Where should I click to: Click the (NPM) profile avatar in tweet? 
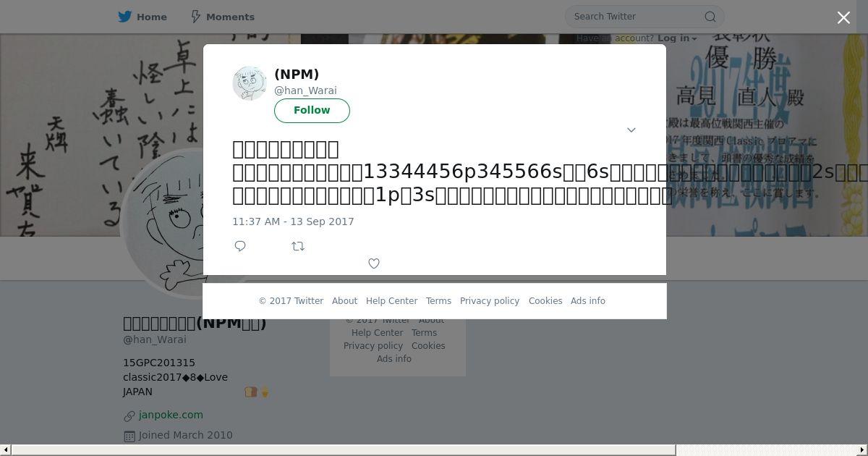click(x=250, y=83)
